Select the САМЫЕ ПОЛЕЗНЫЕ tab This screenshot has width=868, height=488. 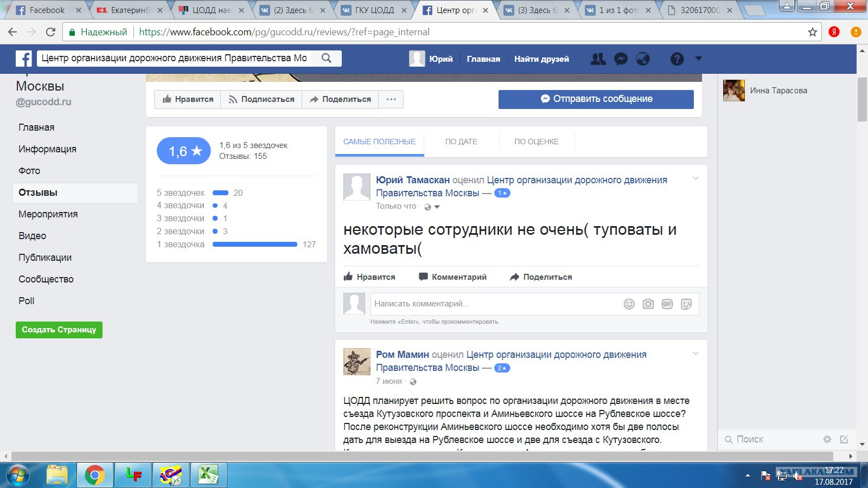[x=379, y=142]
